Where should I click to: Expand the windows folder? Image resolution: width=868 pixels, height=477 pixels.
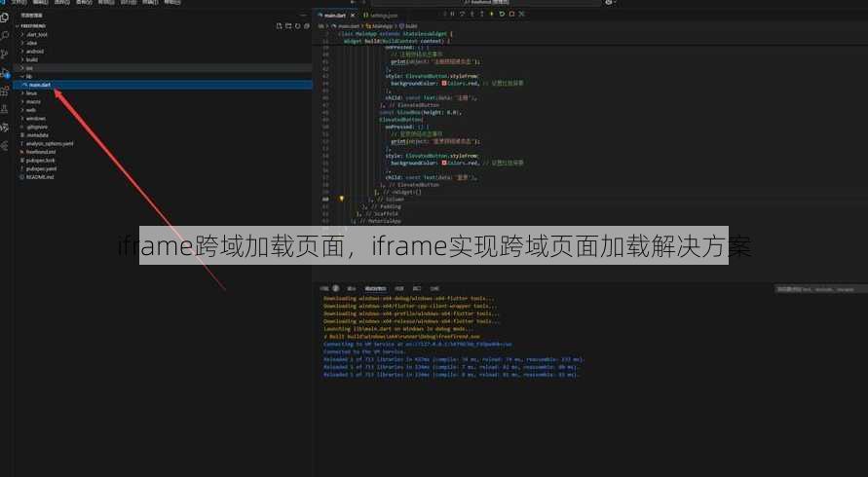pos(35,119)
